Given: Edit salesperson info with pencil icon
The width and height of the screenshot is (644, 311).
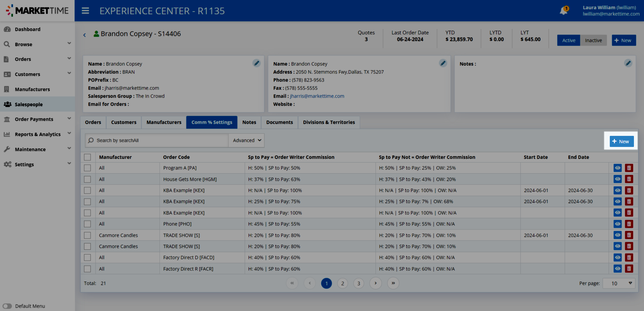Looking at the screenshot, I should click(x=257, y=63).
